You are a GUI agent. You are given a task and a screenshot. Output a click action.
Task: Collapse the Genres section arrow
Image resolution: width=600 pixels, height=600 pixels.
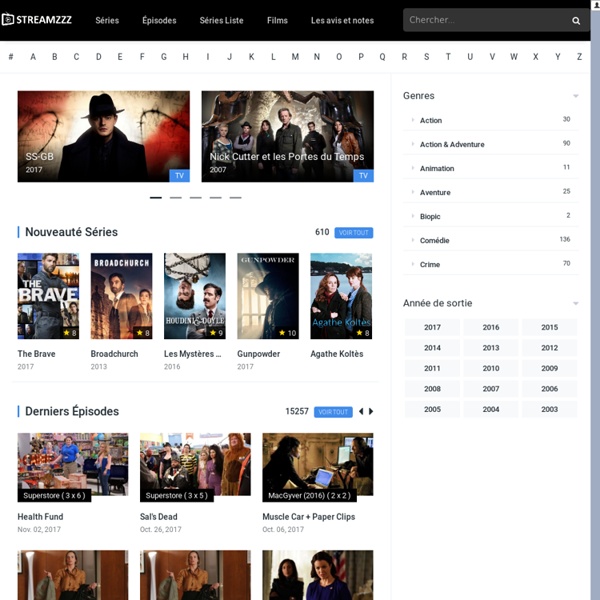coord(576,96)
